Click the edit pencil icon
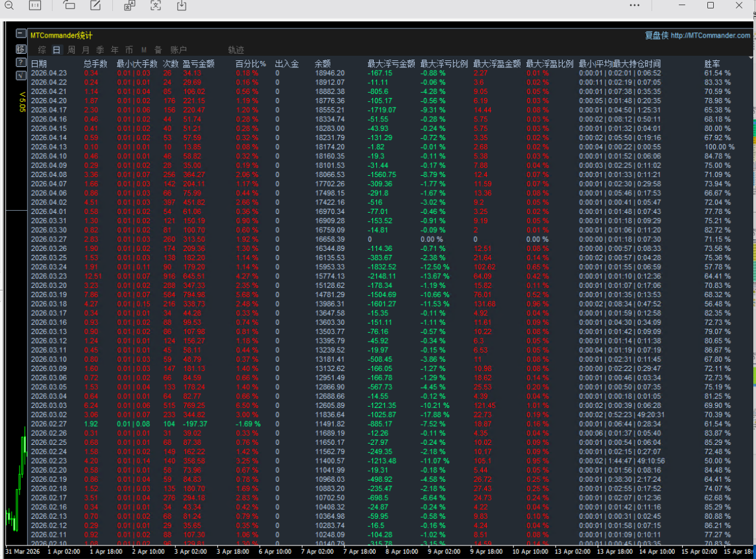 click(x=95, y=5)
